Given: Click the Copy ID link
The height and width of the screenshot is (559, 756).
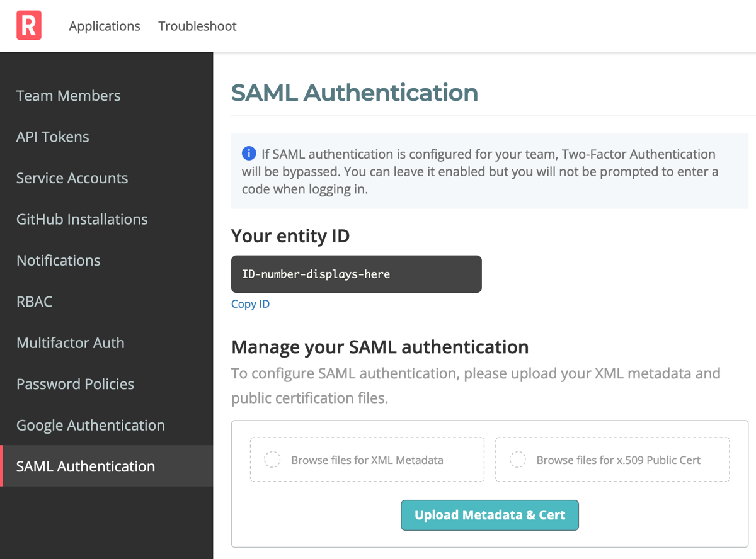Looking at the screenshot, I should click(250, 303).
